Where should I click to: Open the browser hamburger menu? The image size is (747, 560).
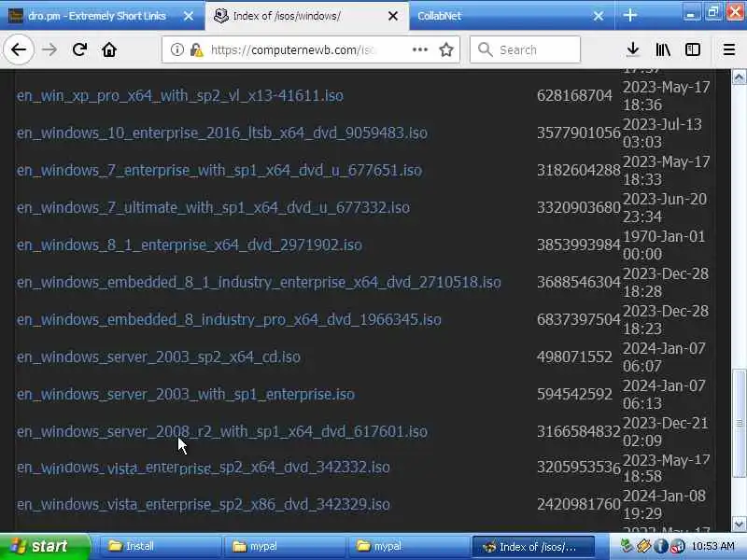point(729,49)
